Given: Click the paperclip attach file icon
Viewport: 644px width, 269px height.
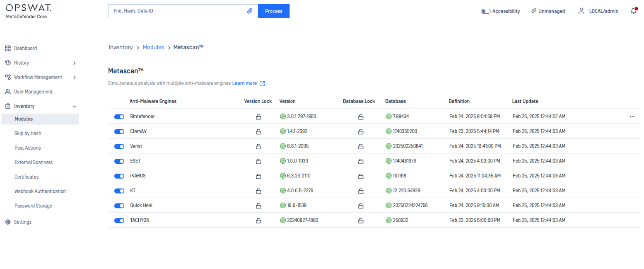Looking at the screenshot, I should point(250,11).
